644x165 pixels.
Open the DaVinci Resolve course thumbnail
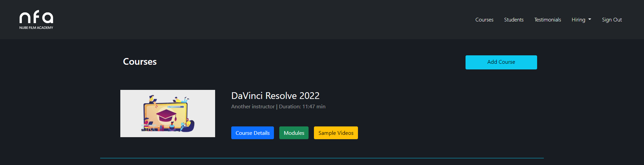click(x=167, y=113)
